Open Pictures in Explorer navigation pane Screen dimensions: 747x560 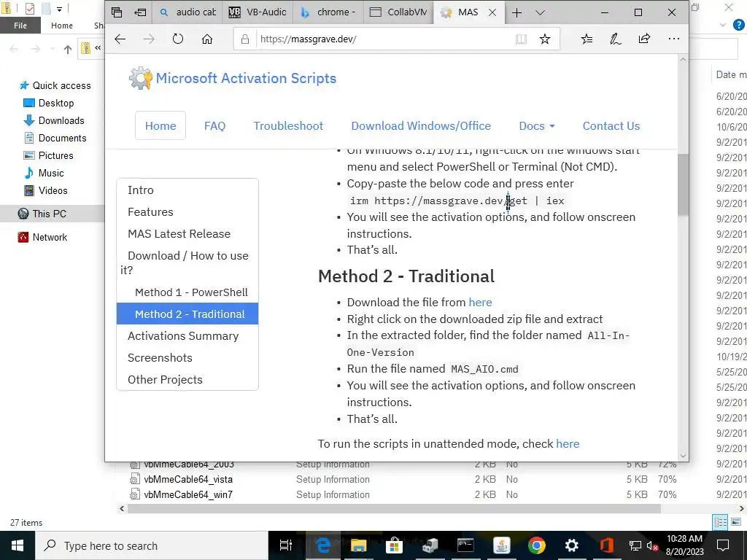(x=49, y=156)
